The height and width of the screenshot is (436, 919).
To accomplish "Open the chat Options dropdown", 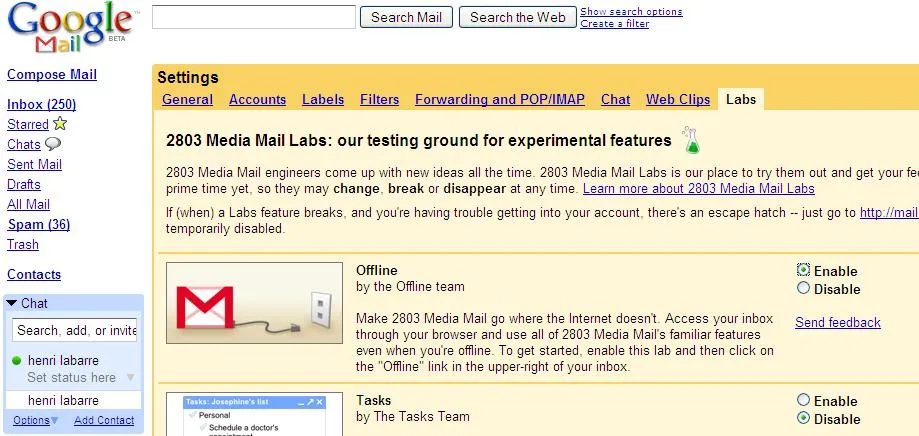I will (x=35, y=420).
